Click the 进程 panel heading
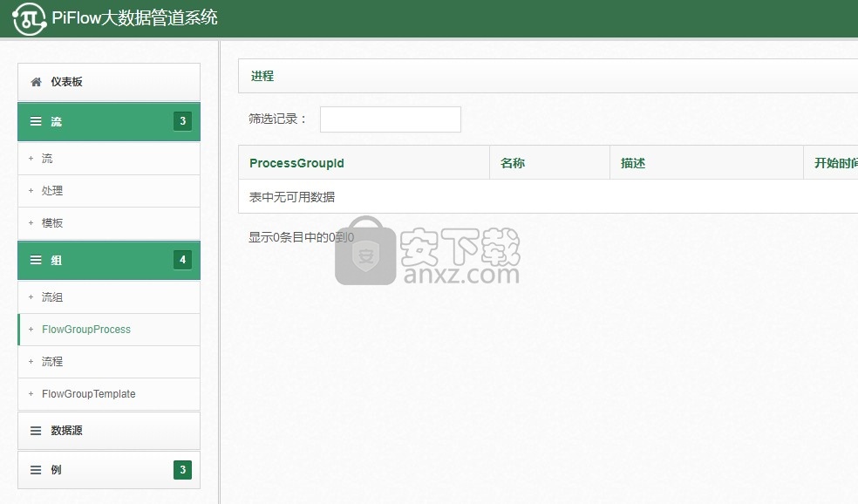Viewport: 858px width, 504px height. coord(262,76)
